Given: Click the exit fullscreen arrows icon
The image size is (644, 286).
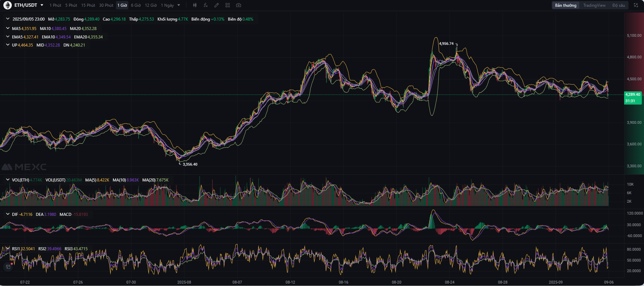Looking at the screenshot, I should 636,5.
